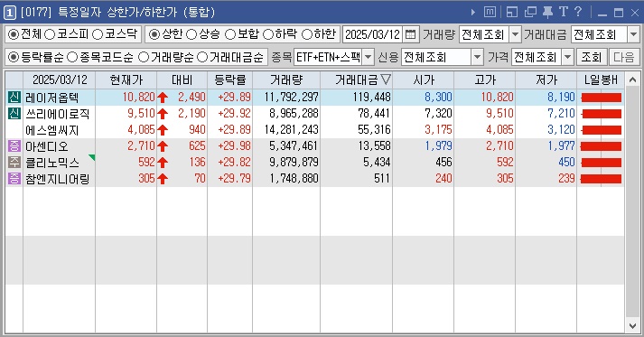Viewport: 644px width, 337px height.
Task: Sort by 종목코드순 radio button
Action: click(72, 57)
